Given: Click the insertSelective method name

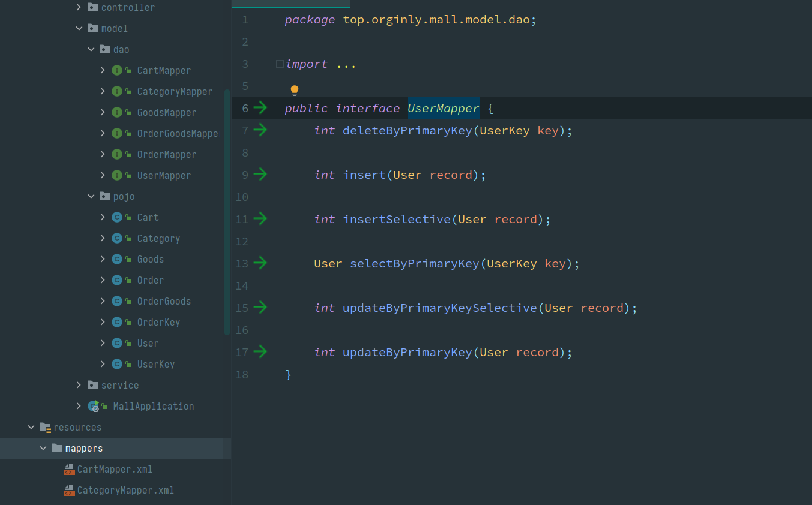Looking at the screenshot, I should click(x=397, y=219).
